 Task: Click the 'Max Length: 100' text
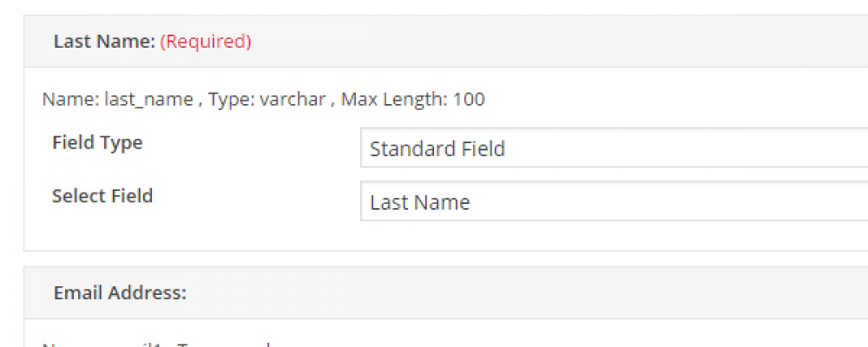coord(413,99)
